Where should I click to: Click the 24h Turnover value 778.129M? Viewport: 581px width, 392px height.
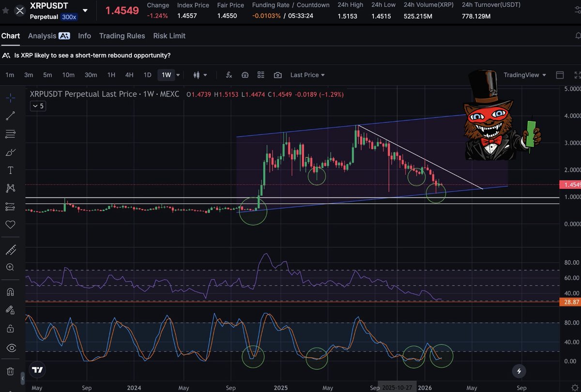pos(476,16)
